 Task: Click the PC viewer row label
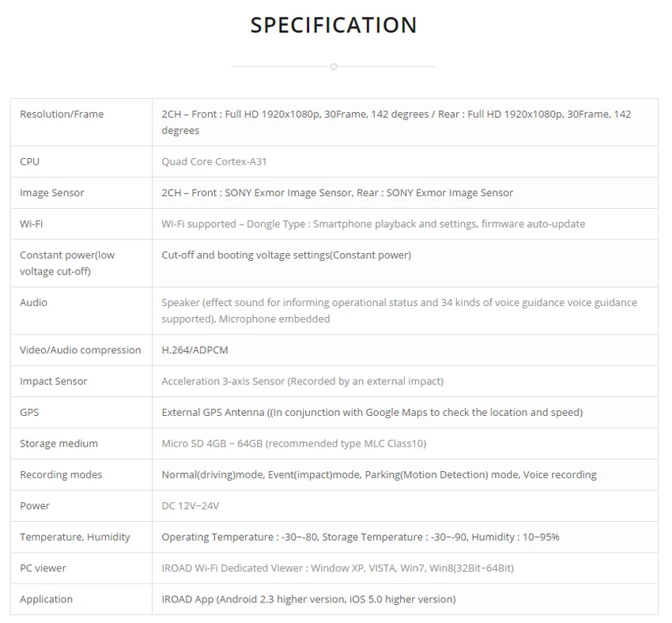point(43,568)
